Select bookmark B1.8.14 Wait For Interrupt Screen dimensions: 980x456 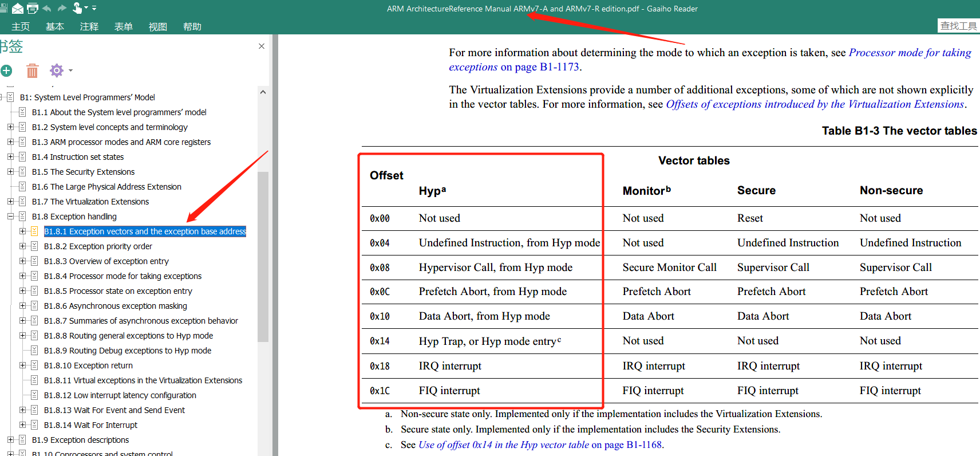pos(90,425)
